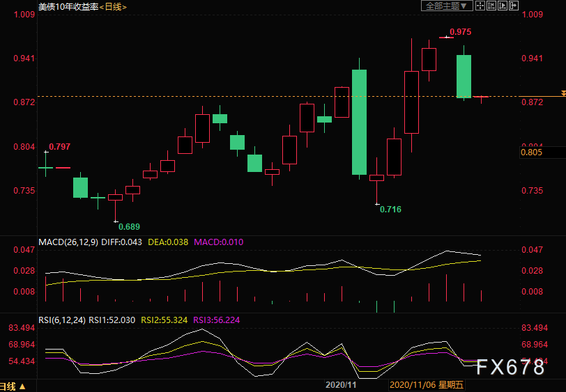Click the 2020/11 month marker on time axis
Image resolution: width=566 pixels, height=392 pixels.
click(x=341, y=385)
